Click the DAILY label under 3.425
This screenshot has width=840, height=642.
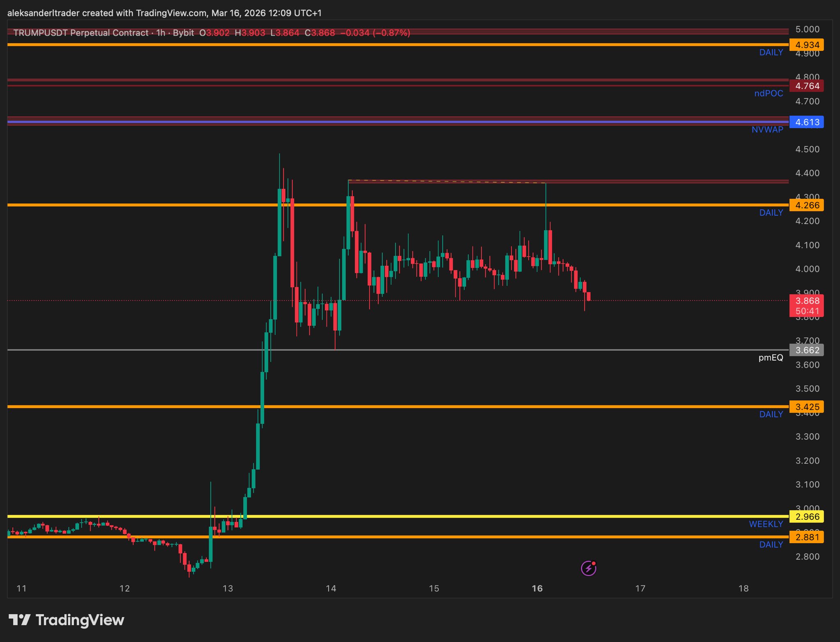pyautogui.click(x=771, y=414)
